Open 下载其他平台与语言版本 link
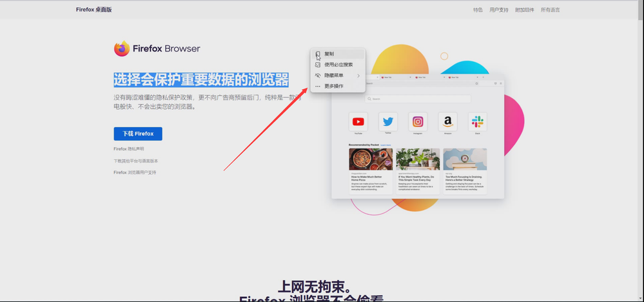The width and height of the screenshot is (644, 302). point(136,161)
